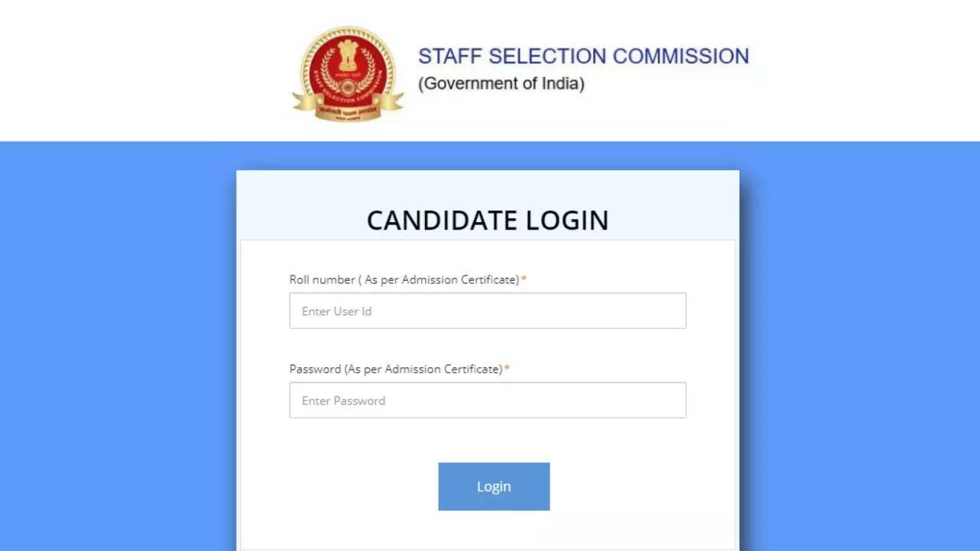Click the CANDIDATE LOGIN heading
Viewport: 980px width, 551px height.
[x=488, y=220]
